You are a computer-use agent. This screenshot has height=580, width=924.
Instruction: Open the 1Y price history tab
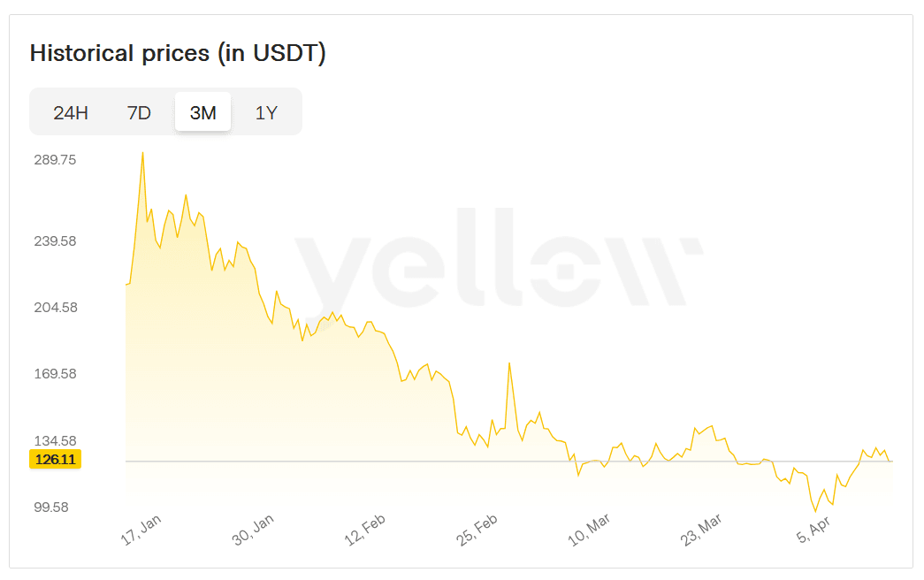click(266, 112)
